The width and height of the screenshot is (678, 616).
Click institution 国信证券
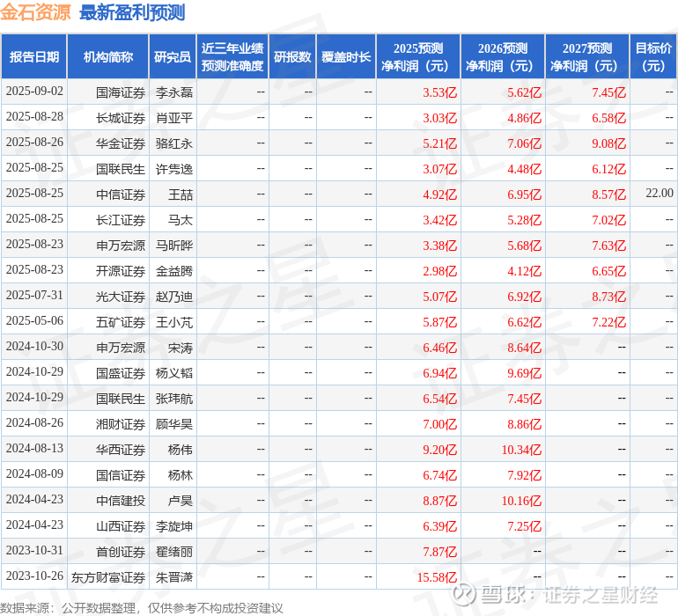pos(121,475)
